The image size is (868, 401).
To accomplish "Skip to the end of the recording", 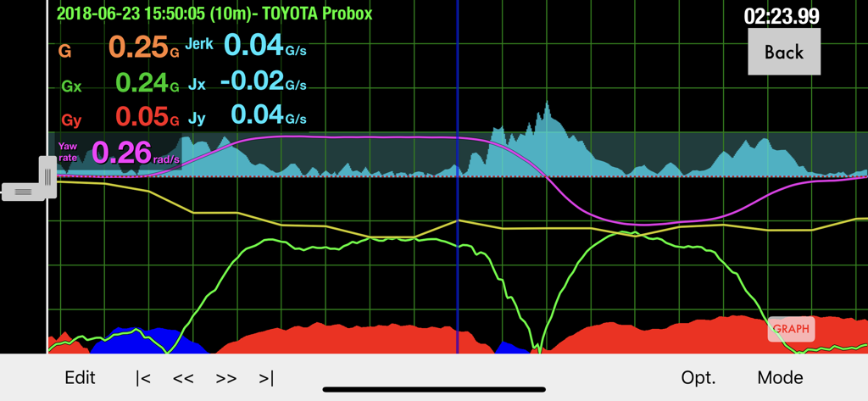I will pos(266,378).
